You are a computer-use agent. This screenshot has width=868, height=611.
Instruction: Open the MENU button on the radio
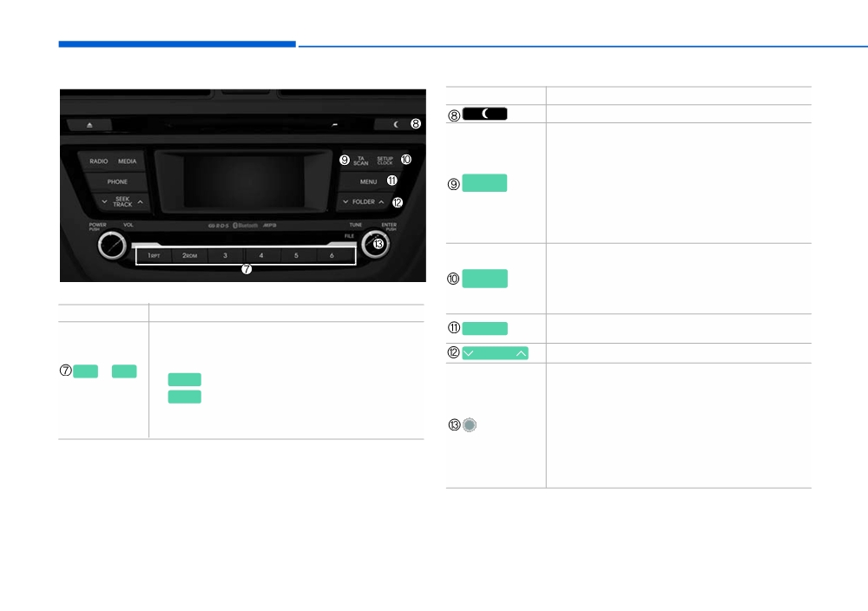pyautogui.click(x=368, y=181)
